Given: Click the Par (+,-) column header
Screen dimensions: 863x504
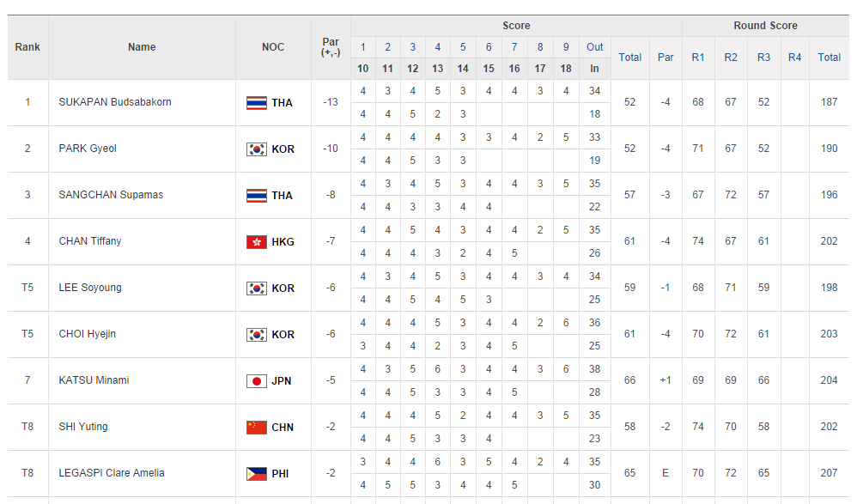Looking at the screenshot, I should [x=331, y=47].
